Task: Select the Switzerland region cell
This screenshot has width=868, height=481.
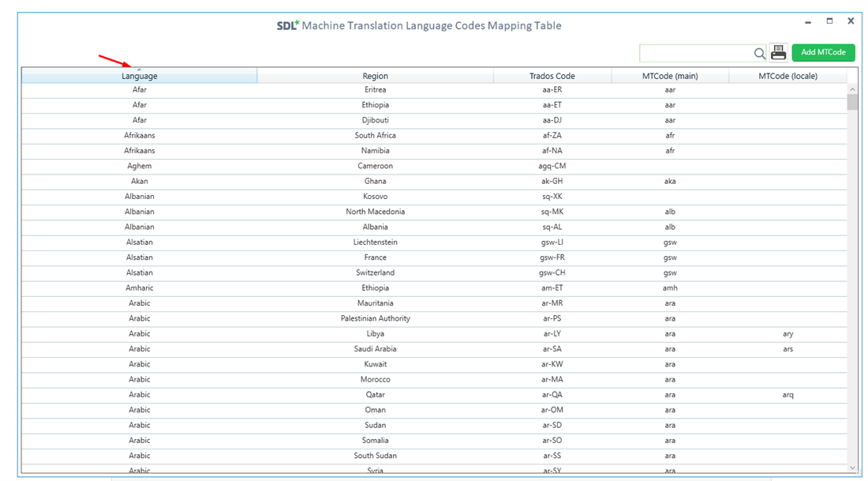Action: (x=376, y=272)
